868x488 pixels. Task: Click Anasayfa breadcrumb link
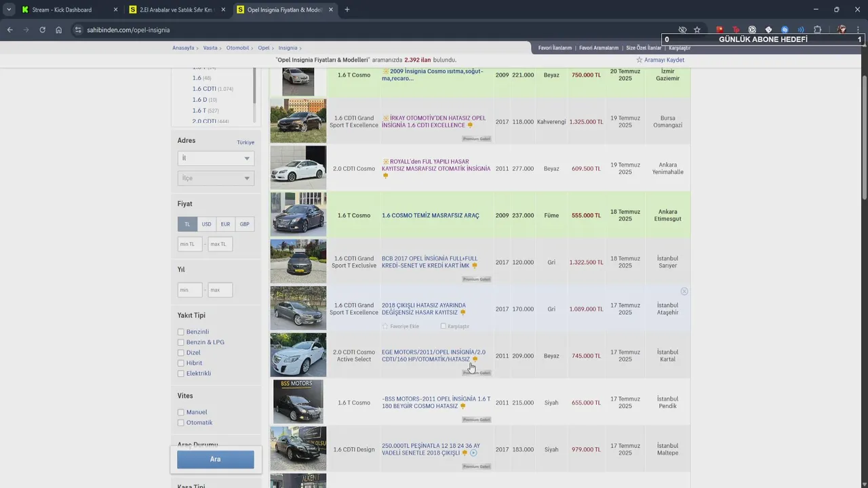click(x=183, y=48)
